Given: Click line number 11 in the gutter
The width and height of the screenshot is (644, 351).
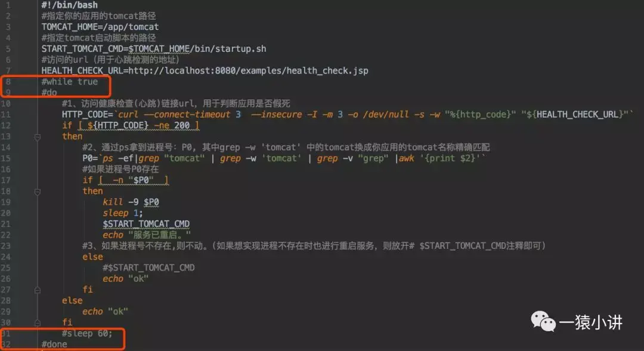Looking at the screenshot, I should tap(6, 114).
